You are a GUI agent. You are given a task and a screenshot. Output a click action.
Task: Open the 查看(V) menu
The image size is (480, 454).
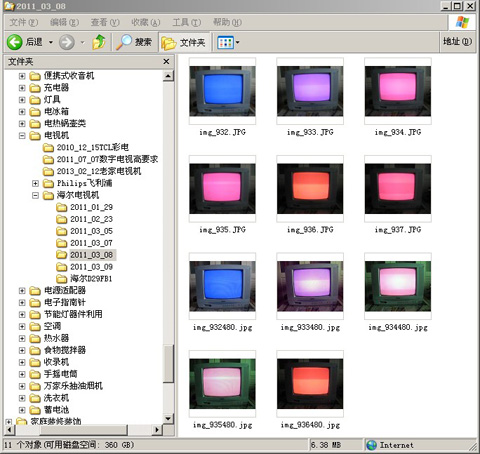coord(105,23)
